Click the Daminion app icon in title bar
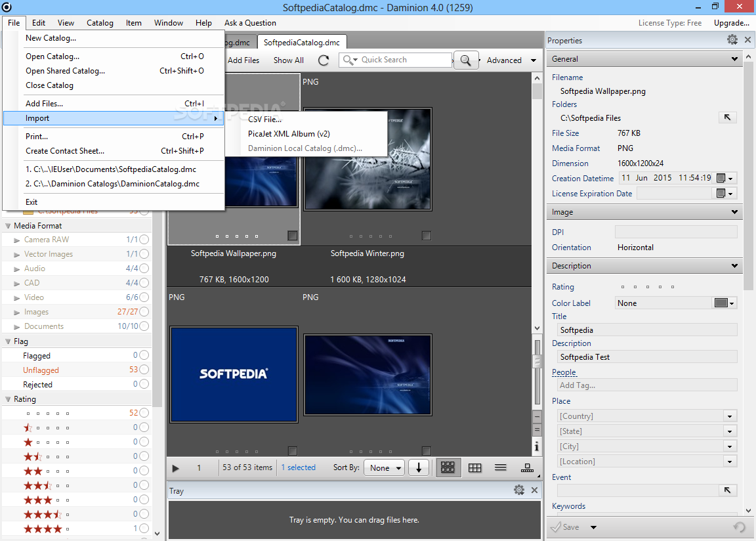 (x=7, y=7)
